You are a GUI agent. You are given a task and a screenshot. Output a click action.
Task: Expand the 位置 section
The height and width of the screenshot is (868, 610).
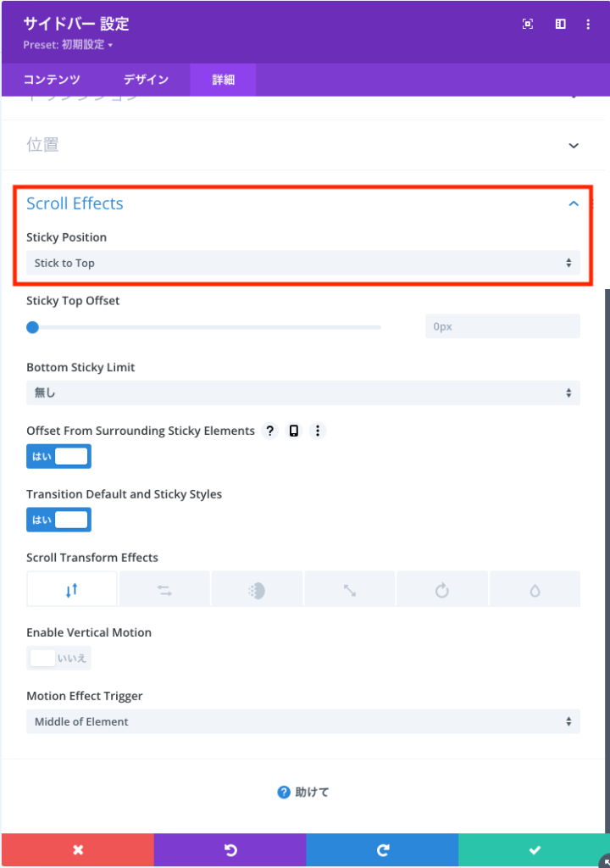pos(302,145)
